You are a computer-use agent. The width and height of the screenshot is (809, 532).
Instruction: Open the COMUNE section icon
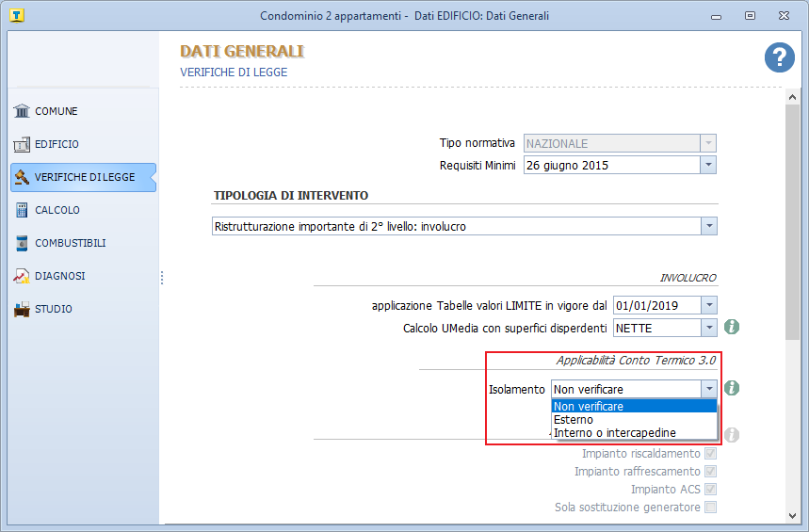coord(22,111)
